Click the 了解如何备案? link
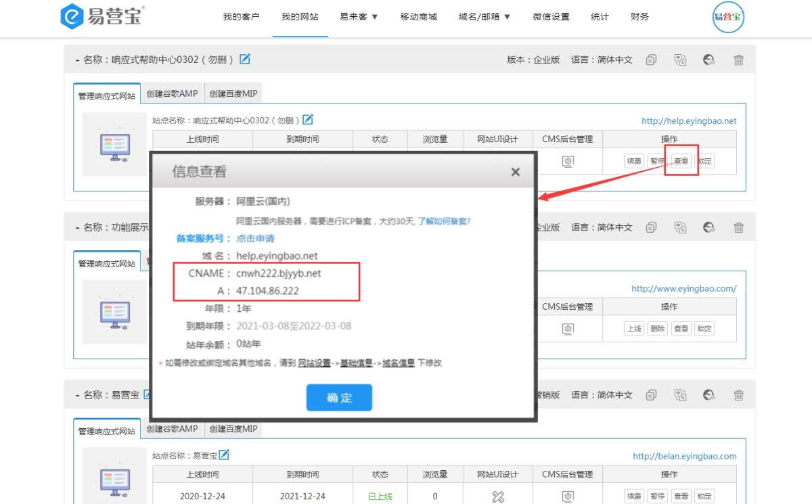812x504 pixels. (444, 221)
